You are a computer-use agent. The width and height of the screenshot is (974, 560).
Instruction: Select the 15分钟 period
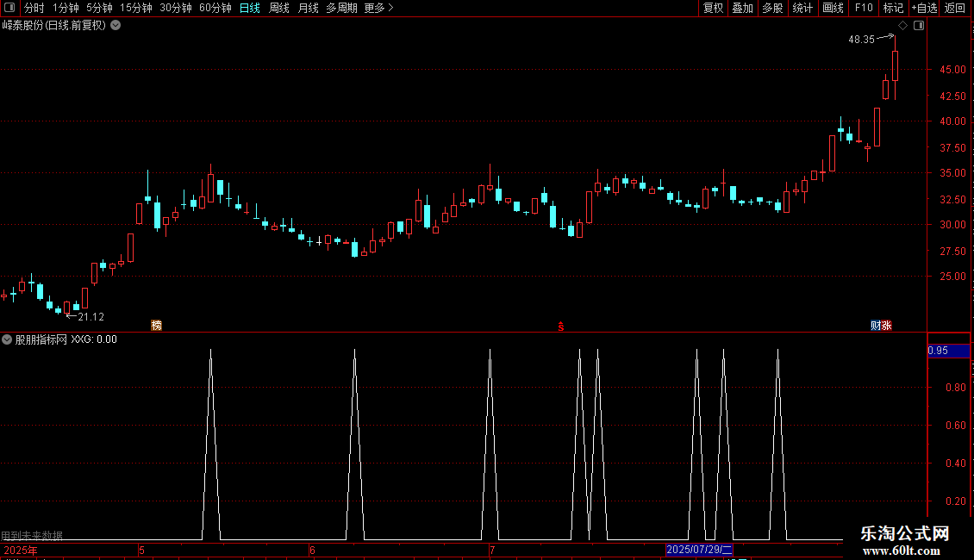click(135, 8)
